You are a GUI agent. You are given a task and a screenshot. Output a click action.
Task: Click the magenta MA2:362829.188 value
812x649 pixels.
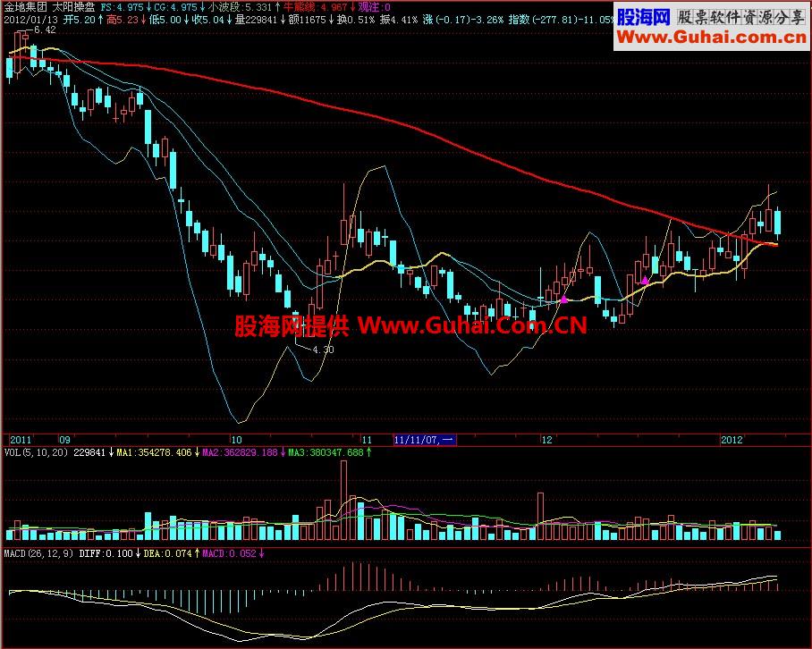[240, 452]
